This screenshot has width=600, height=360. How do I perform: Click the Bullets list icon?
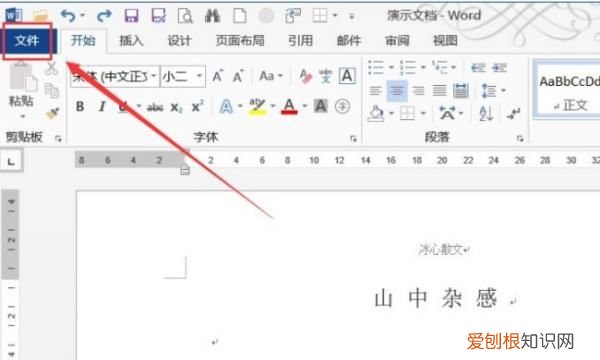click(376, 67)
